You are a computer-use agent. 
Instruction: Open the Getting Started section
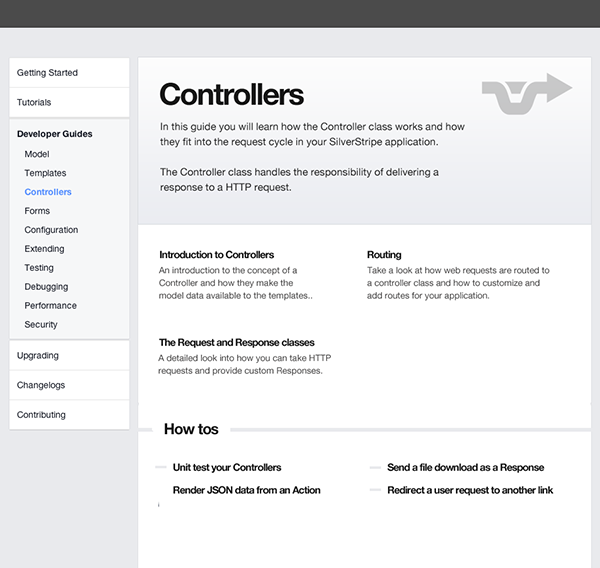[47, 73]
